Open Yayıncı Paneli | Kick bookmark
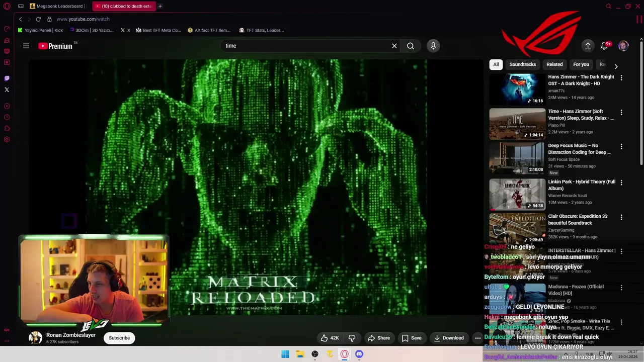Image resolution: width=644 pixels, height=362 pixels. 40,30
